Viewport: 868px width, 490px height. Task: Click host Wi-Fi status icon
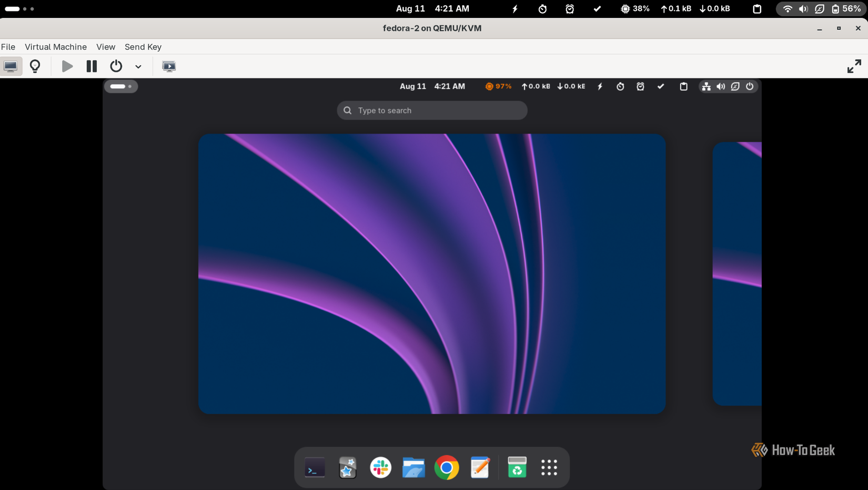[x=788, y=9]
